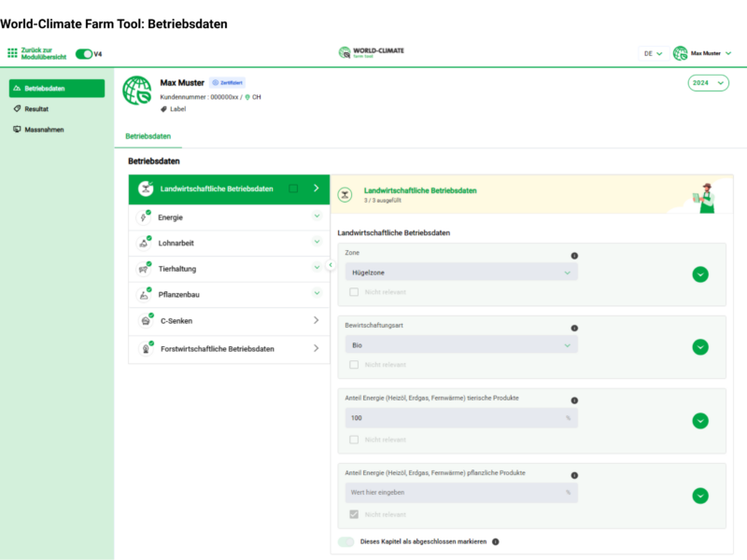The image size is (747, 560).
Task: Open the DE language dropdown
Action: [x=653, y=53]
